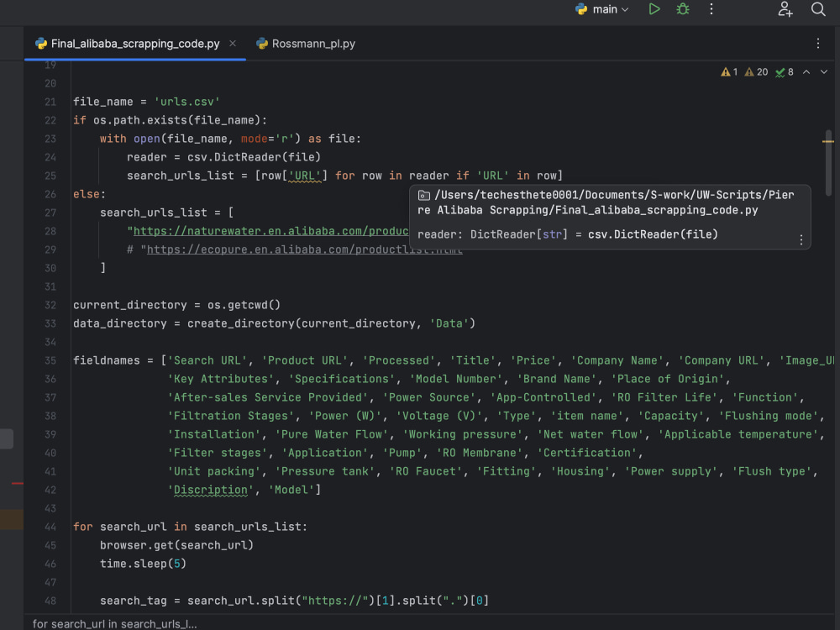
Task: Click the editor scrollbar thumb on the right
Action: 830,160
